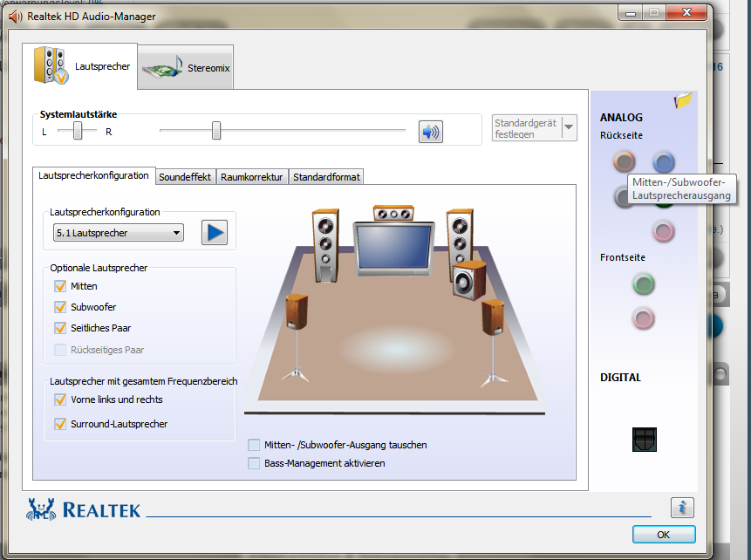Switch to the Standardformat tab
The height and width of the screenshot is (560, 751).
coord(325,177)
